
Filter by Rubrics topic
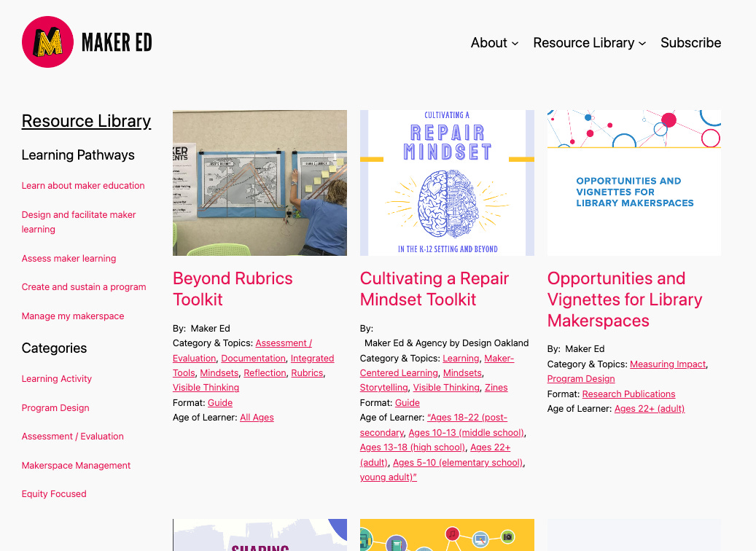[307, 373]
